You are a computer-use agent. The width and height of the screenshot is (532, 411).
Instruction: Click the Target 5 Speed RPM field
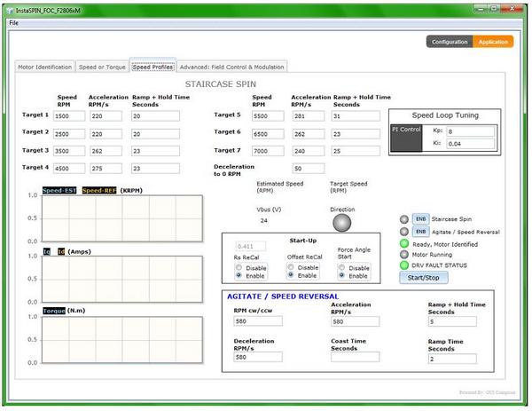click(x=268, y=115)
